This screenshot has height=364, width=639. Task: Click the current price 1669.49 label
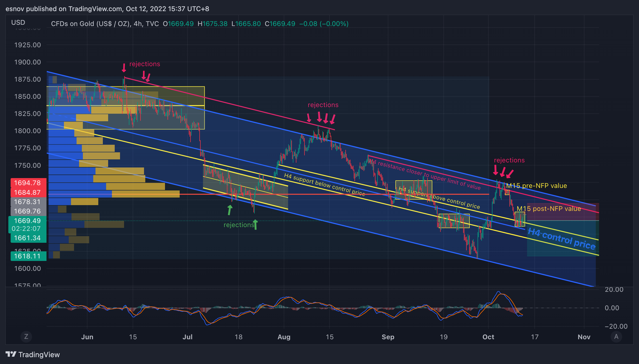[x=27, y=221]
